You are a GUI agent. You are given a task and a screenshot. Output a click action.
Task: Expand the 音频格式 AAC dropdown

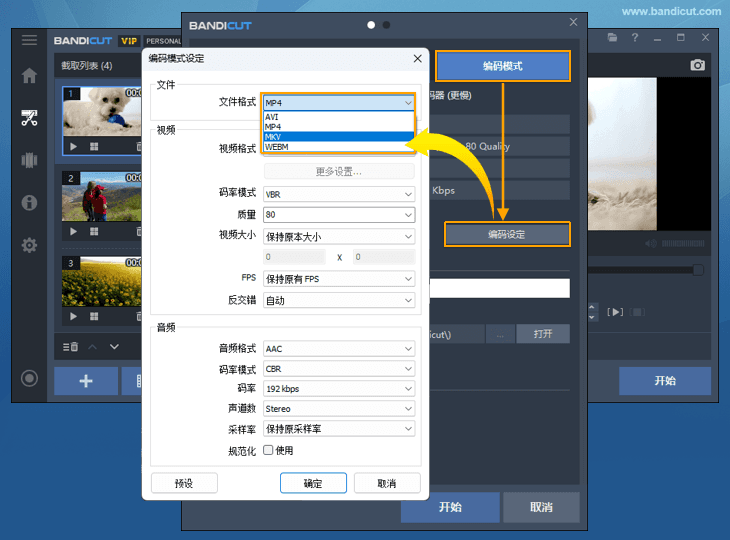[338, 349]
